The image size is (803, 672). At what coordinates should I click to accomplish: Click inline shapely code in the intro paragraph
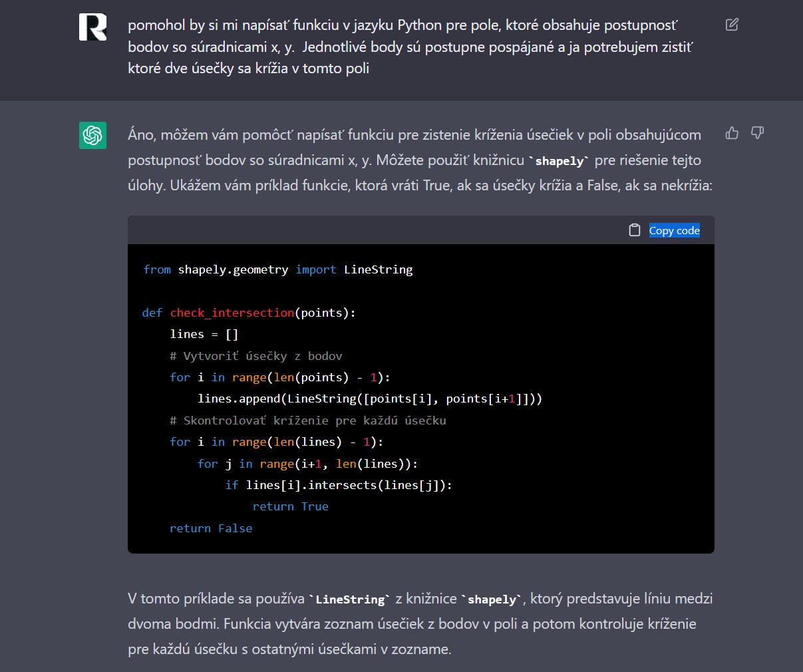point(559,161)
